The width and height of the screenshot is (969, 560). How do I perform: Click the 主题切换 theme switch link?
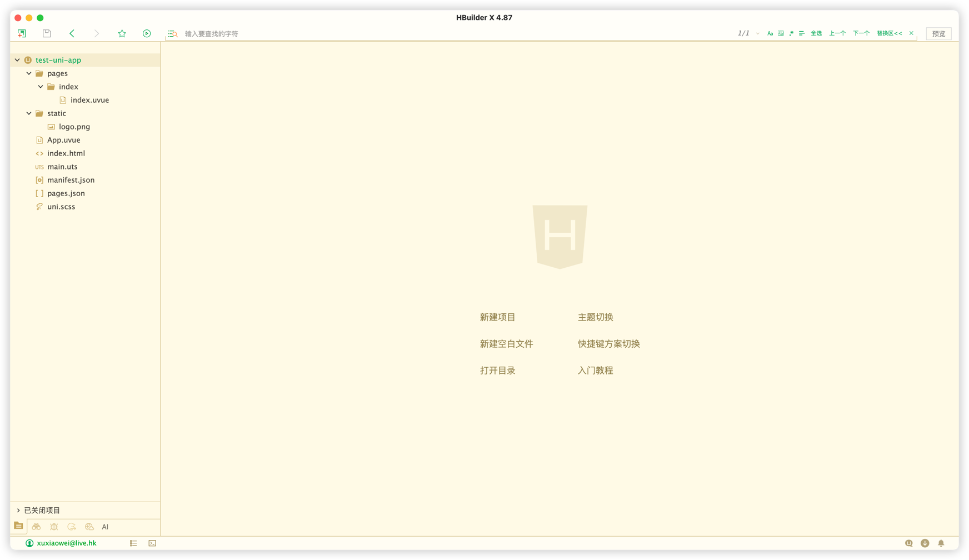(595, 317)
